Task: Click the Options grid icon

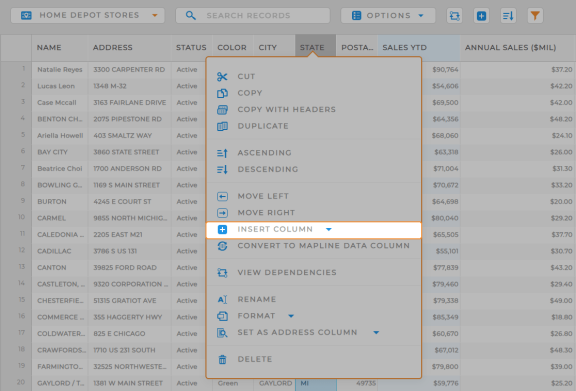Action: click(x=356, y=15)
